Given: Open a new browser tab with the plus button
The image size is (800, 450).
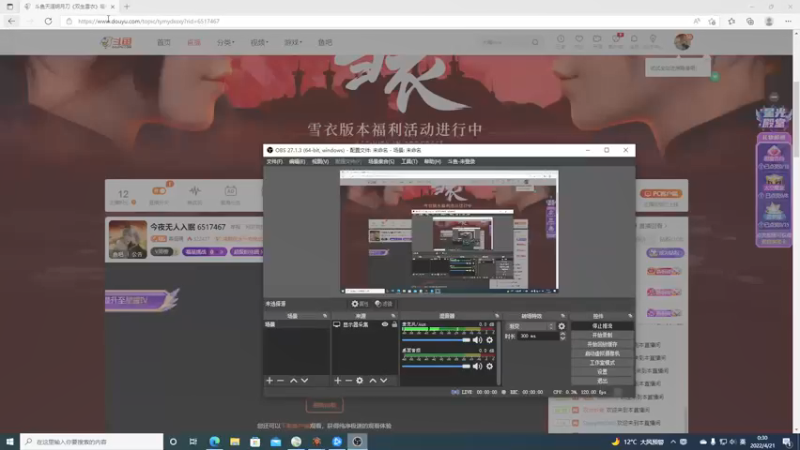Looking at the screenshot, I should [127, 7].
